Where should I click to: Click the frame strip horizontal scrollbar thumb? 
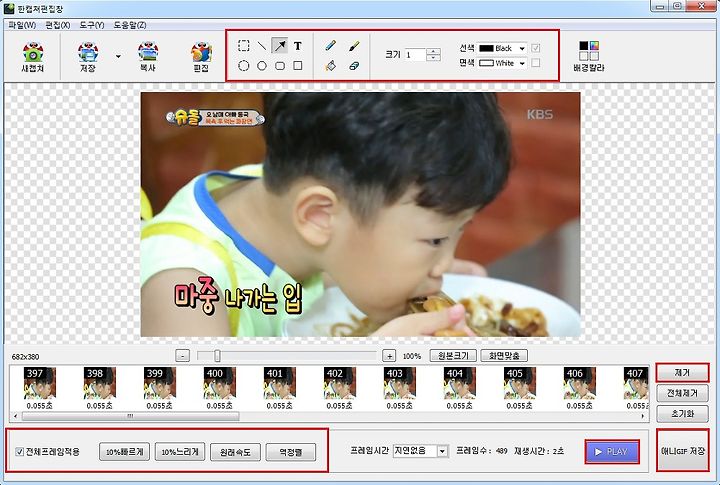click(x=130, y=416)
